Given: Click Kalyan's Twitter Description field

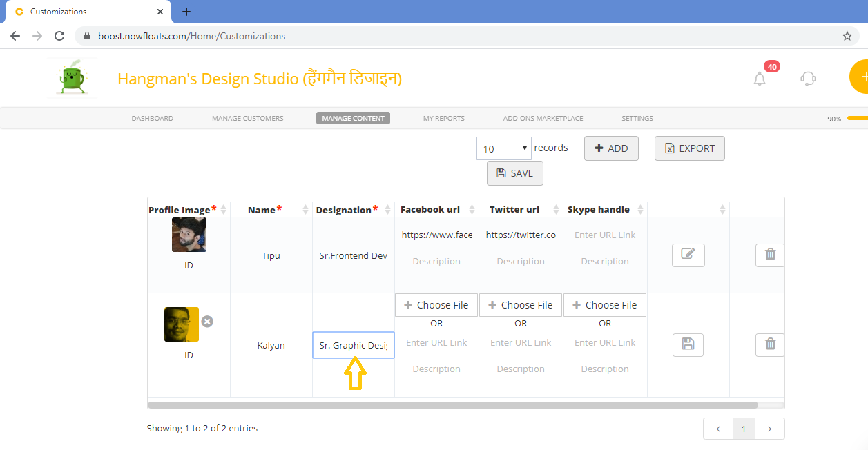Looking at the screenshot, I should [521, 369].
